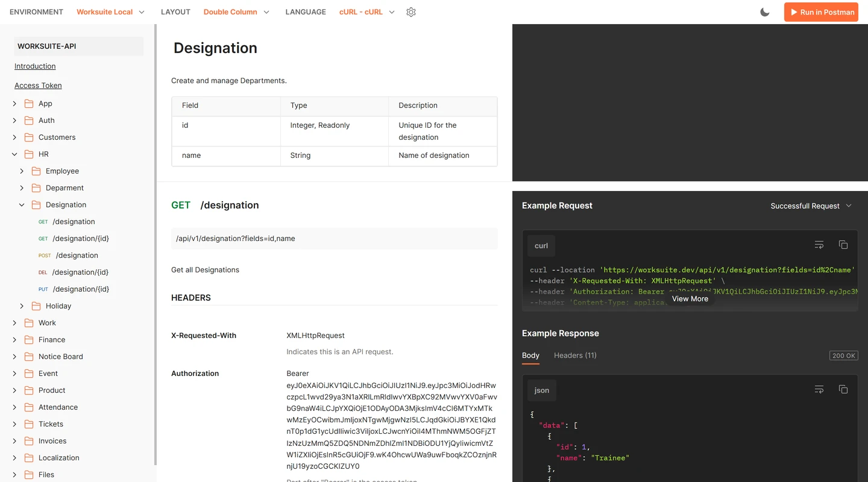Open the Access Token link
Image resolution: width=868 pixels, height=482 pixels.
[x=38, y=86]
